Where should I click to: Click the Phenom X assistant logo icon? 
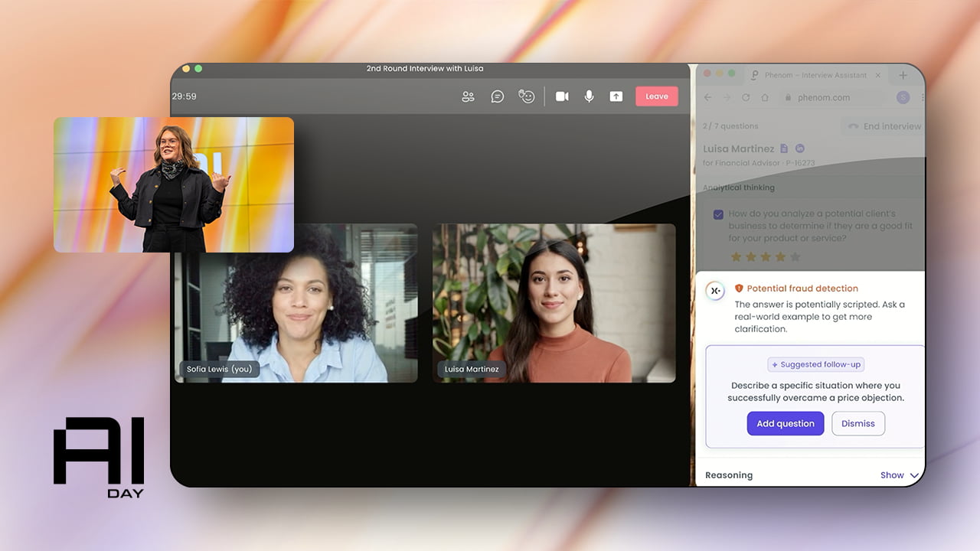715,291
